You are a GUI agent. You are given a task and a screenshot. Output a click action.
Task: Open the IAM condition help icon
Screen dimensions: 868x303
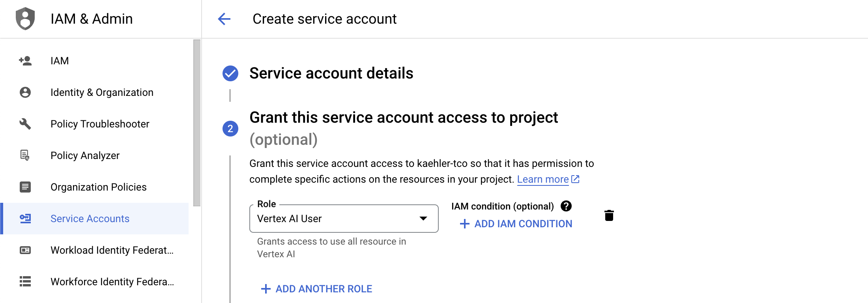click(x=566, y=206)
